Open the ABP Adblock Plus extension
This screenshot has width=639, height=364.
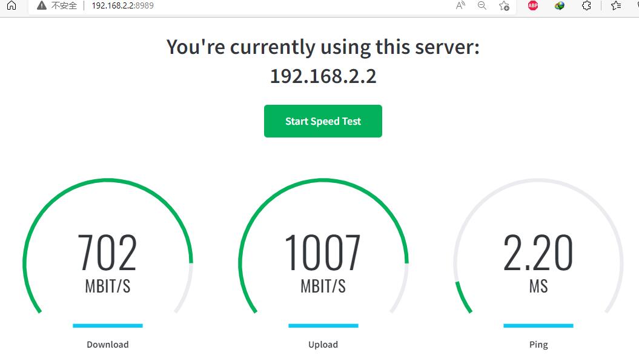[x=533, y=5]
